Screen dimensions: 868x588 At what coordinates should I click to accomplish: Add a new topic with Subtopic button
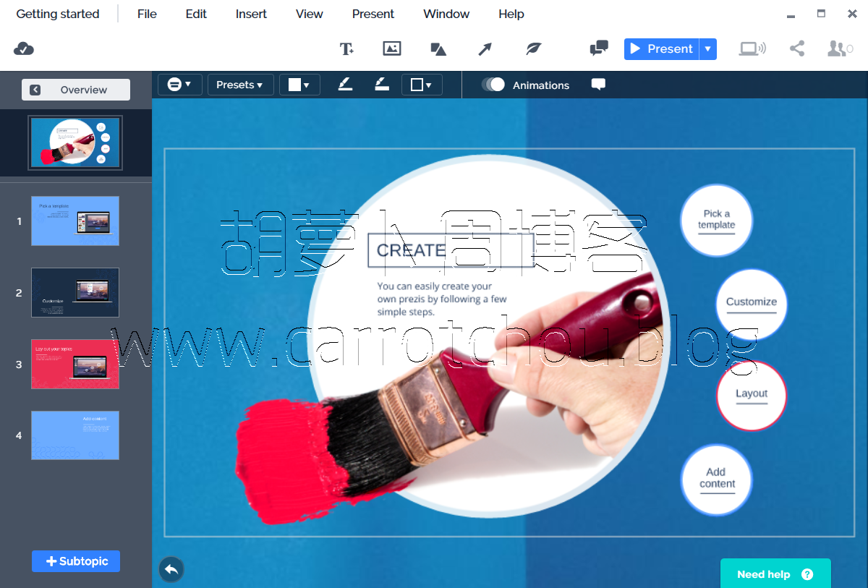[76, 561]
